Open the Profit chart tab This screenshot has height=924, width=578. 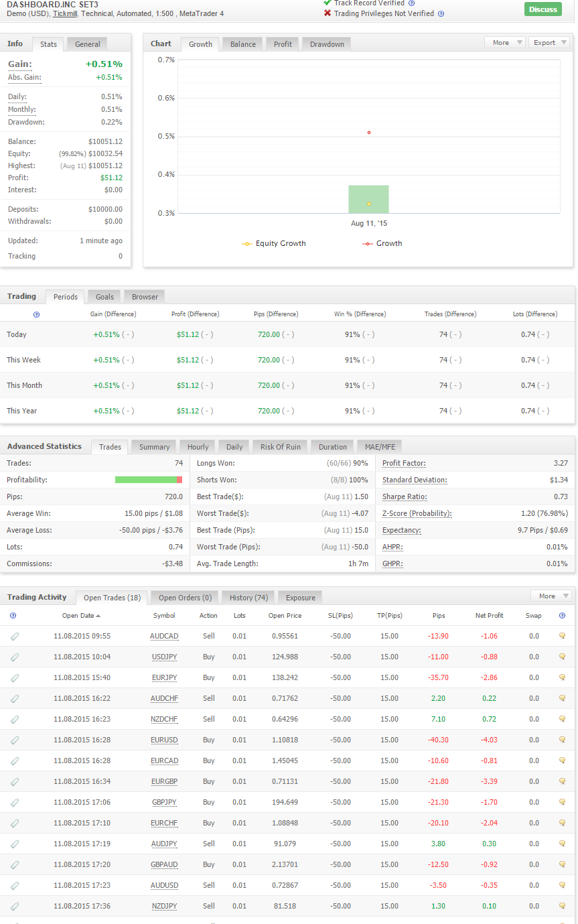pyautogui.click(x=283, y=44)
